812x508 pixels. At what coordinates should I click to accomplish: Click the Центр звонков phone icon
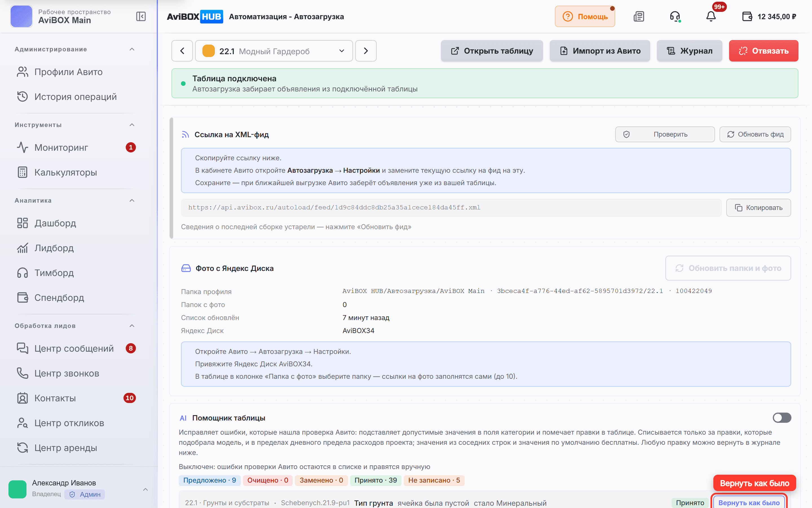click(23, 373)
